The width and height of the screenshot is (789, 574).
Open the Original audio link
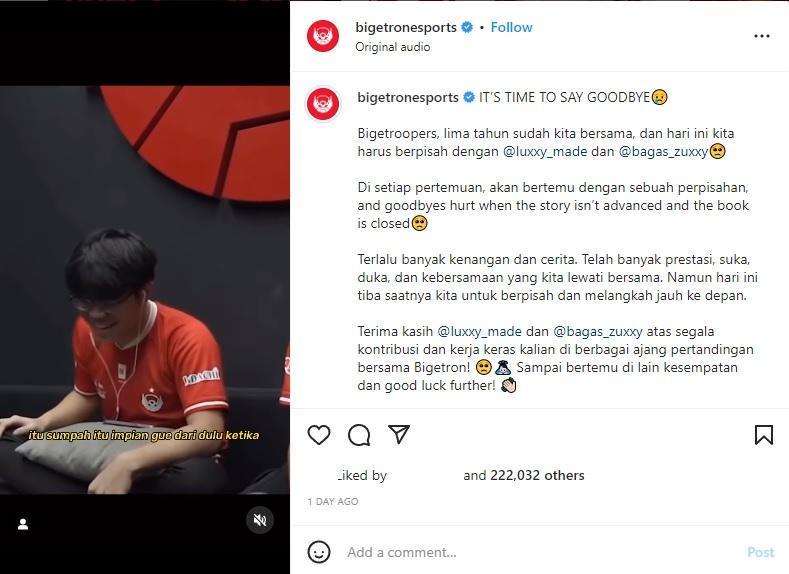click(x=392, y=47)
